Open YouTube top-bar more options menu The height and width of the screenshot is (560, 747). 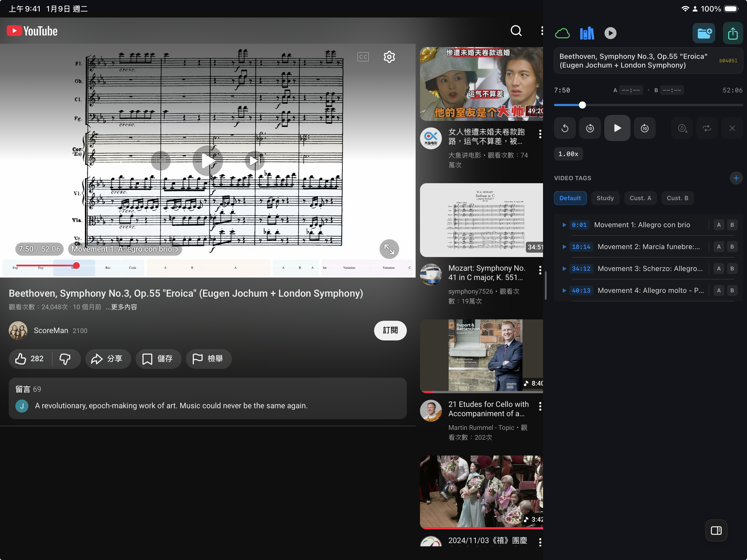point(542,31)
